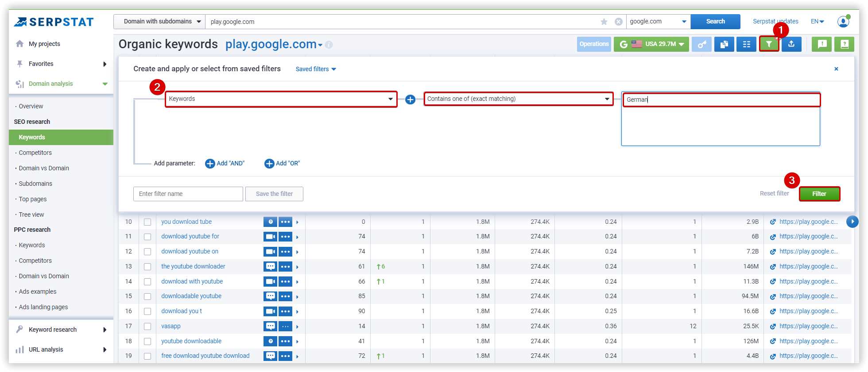868x372 pixels.
Task: Open My projects in sidebar
Action: [44, 44]
